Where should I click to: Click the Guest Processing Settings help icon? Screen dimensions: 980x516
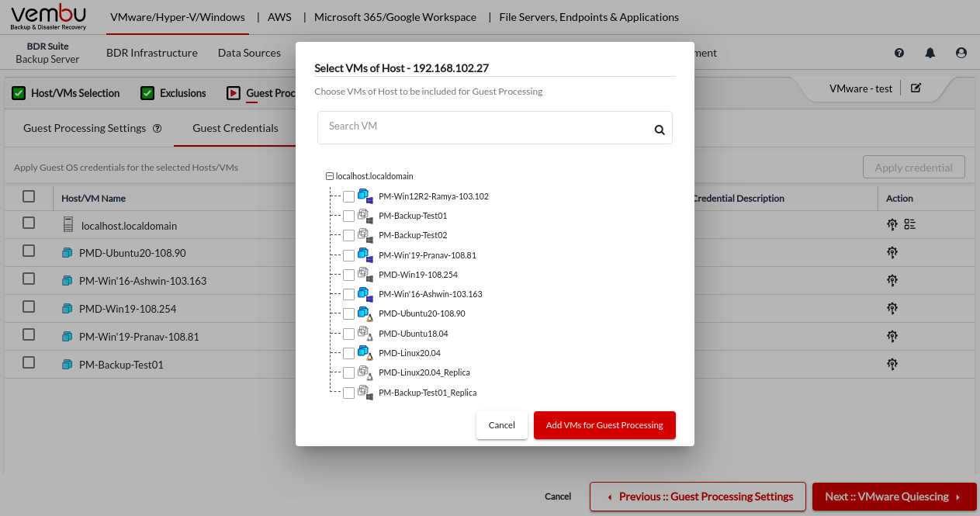tap(158, 129)
